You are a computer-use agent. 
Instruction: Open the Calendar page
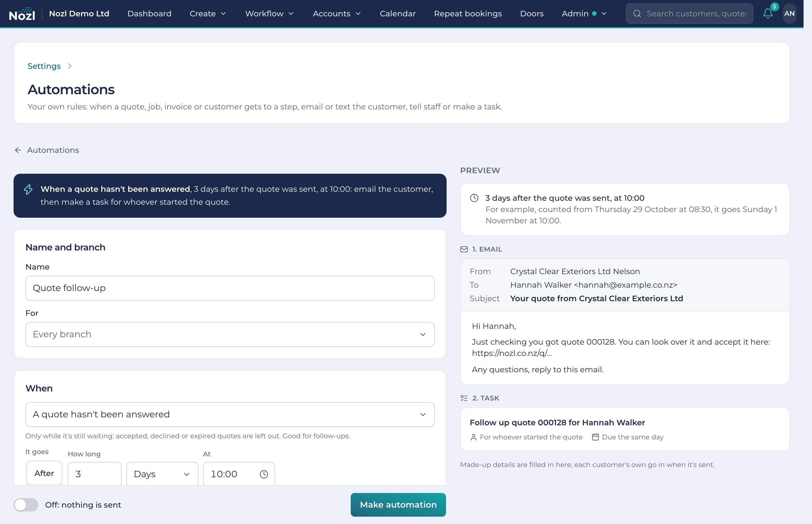pyautogui.click(x=397, y=14)
